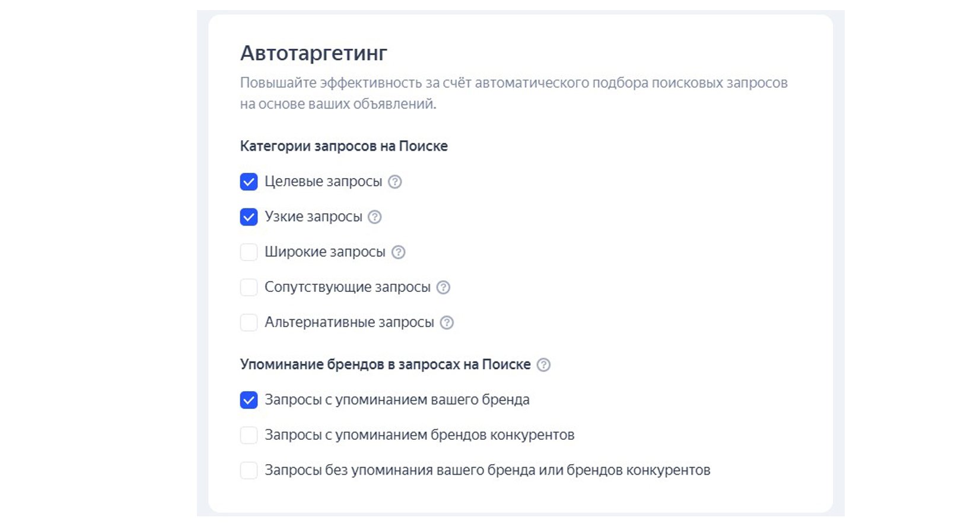The height and width of the screenshot is (527, 980).
Task: Click the Автотаргетинг heading
Action: (314, 53)
